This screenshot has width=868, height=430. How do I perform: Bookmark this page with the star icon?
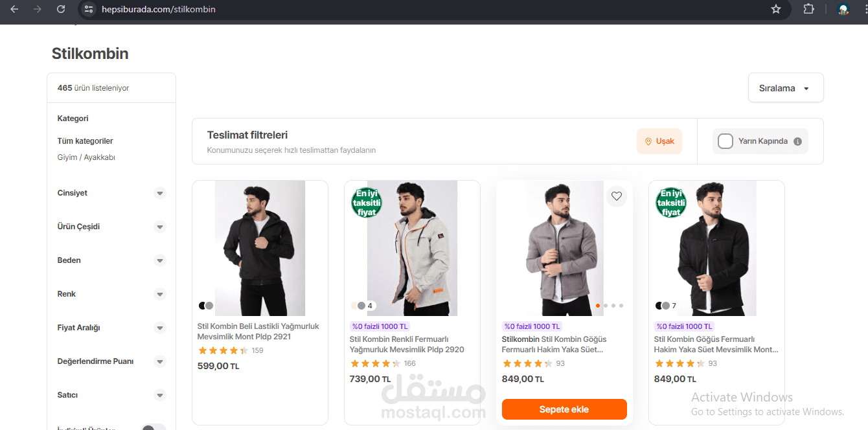(776, 9)
